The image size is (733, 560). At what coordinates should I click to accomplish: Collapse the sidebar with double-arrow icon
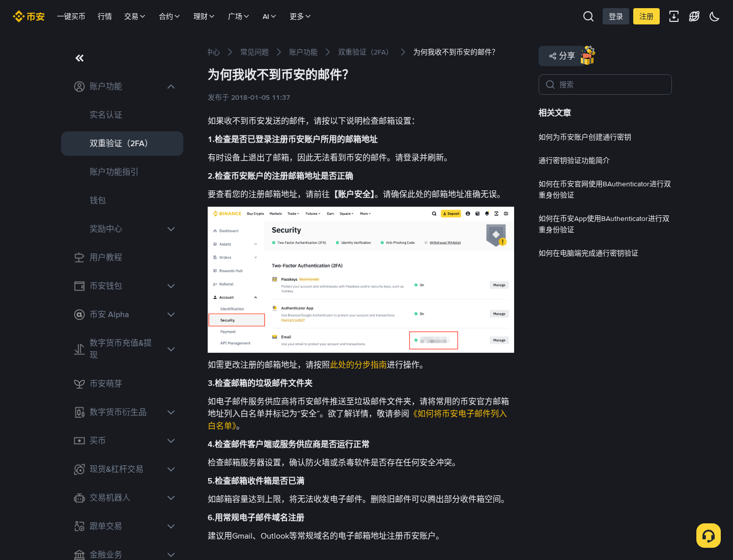pos(79,58)
